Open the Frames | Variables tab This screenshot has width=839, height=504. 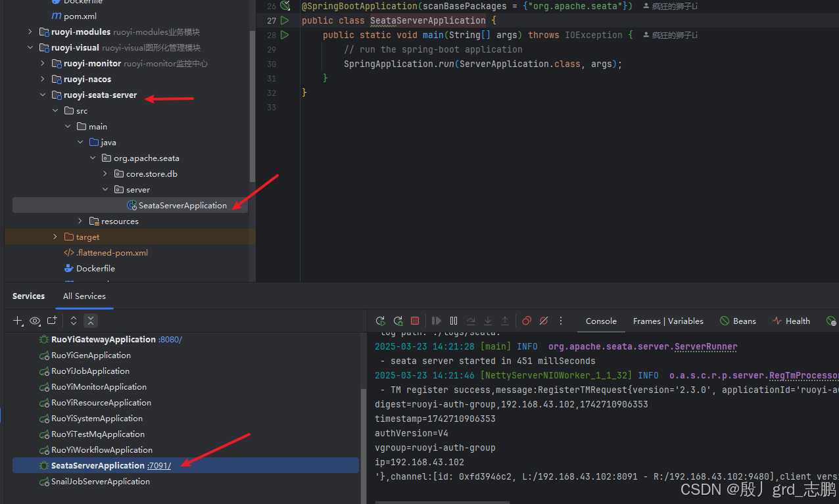click(668, 321)
